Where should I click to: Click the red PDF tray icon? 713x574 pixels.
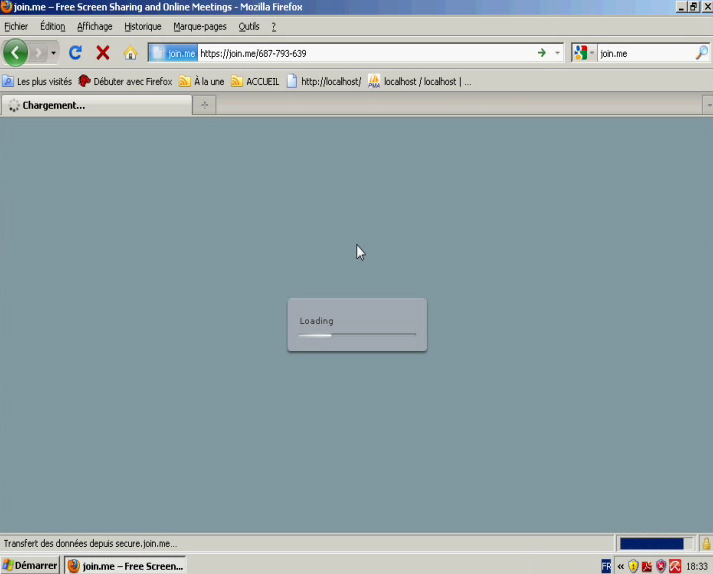click(x=647, y=566)
